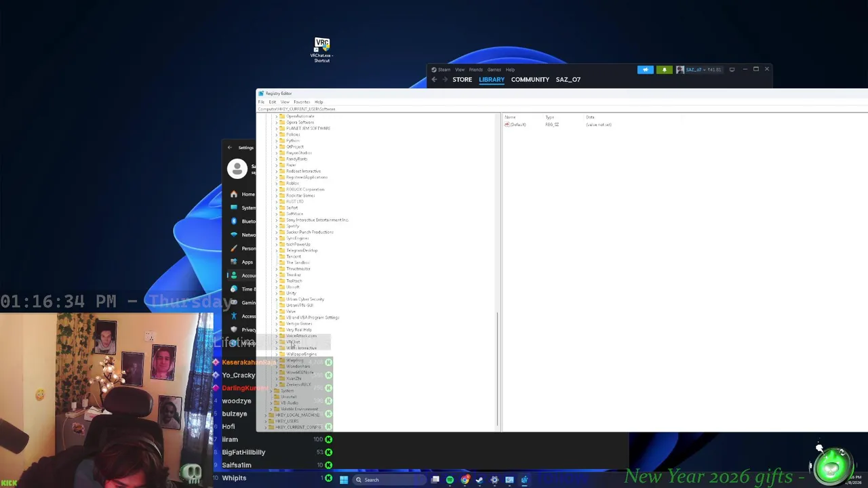
Task: Click the Registry Editor title icon
Action: click(260, 94)
